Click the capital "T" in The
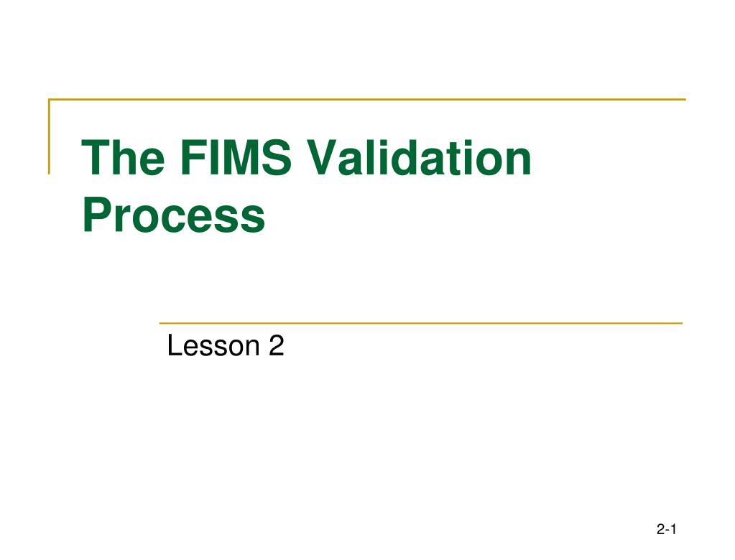This screenshot has height=560, width=735. click(96, 158)
